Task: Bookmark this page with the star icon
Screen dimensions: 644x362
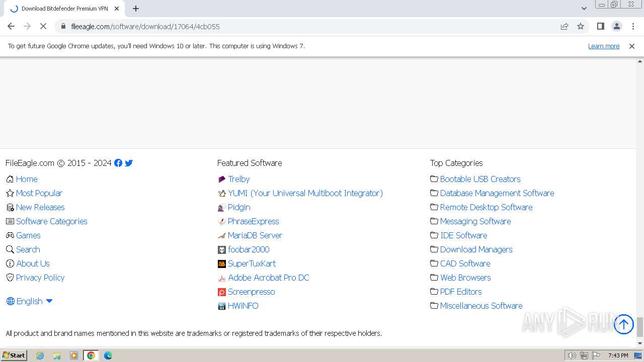Action: tap(581, 26)
